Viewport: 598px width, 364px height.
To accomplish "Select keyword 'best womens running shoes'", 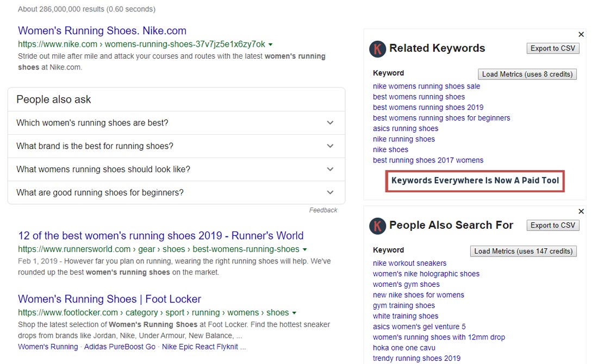I will click(x=419, y=97).
